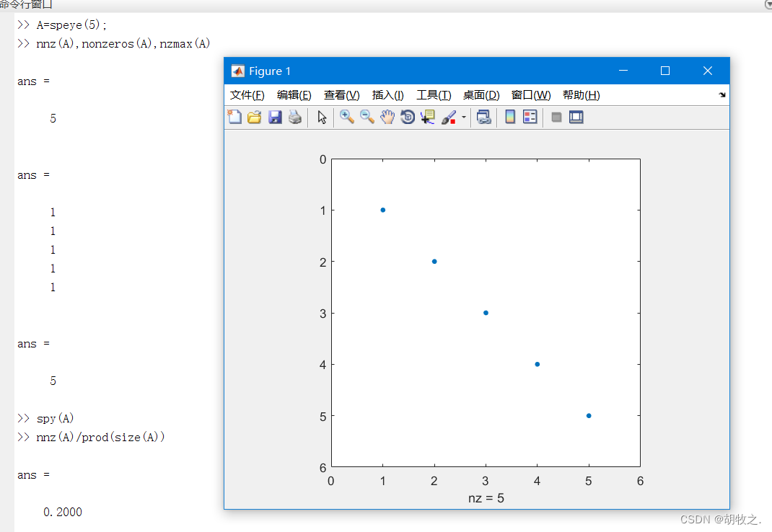Screen dimensions: 772x532
Task: Select the Zoom Out magnifier tool
Action: click(367, 117)
